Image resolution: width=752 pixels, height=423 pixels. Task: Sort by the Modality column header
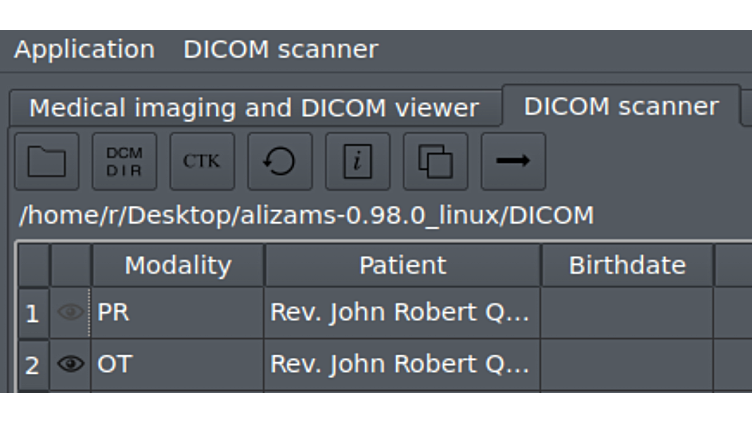(177, 265)
